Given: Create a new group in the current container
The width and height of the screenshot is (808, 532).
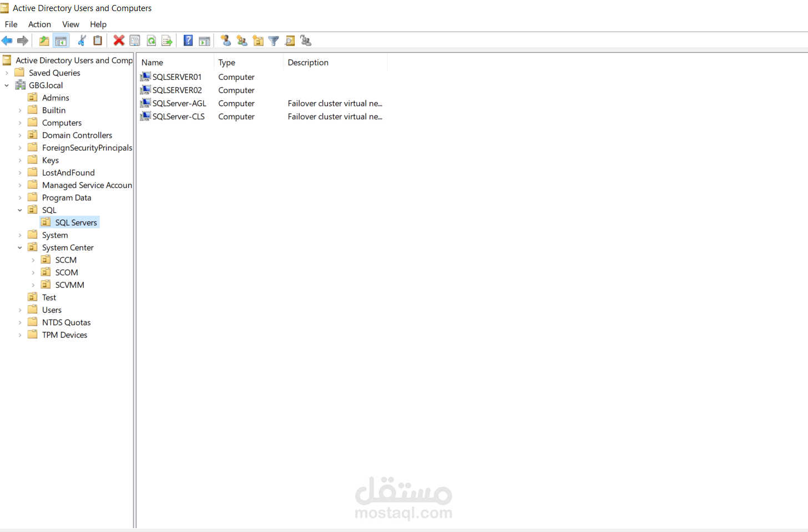Looking at the screenshot, I should coord(241,40).
